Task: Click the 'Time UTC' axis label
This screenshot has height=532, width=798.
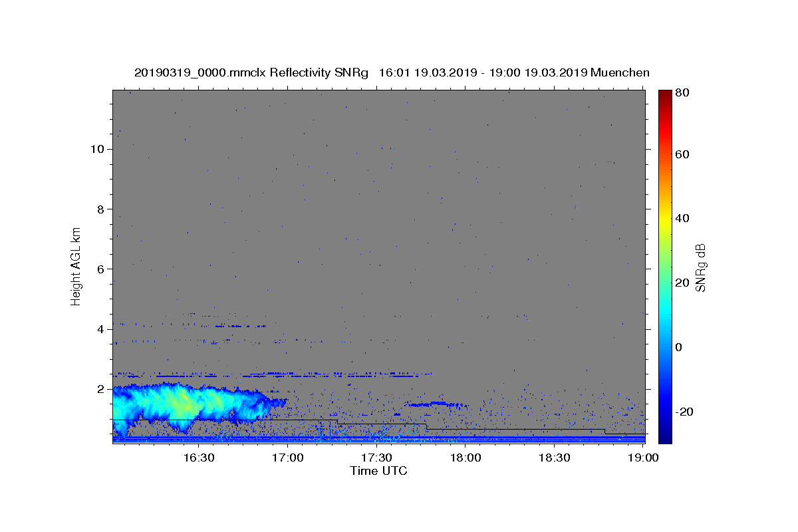Action: (378, 471)
